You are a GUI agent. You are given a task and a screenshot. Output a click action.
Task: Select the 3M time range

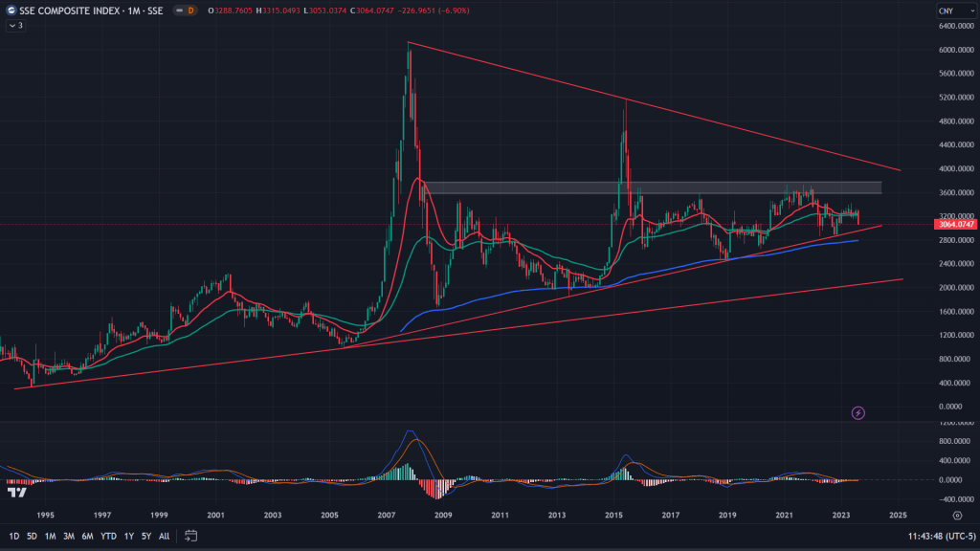[x=69, y=536]
